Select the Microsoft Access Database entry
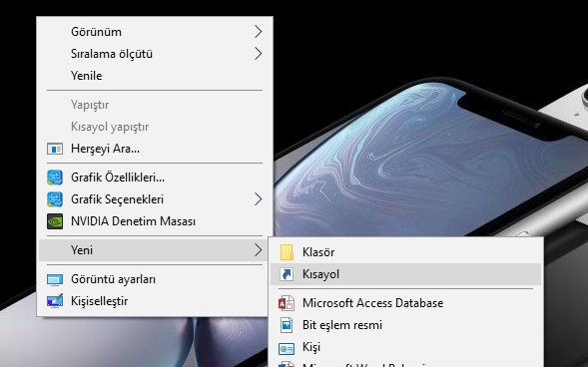 point(405,303)
